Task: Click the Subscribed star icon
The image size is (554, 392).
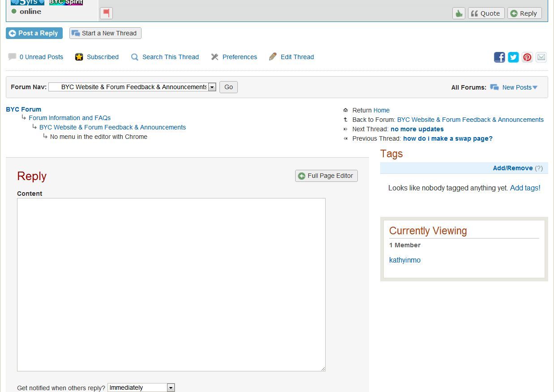Action: pyautogui.click(x=79, y=57)
